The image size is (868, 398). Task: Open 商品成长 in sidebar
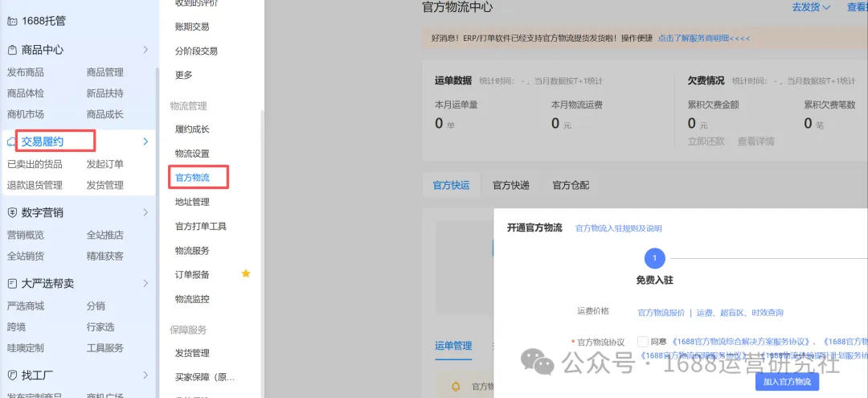click(x=105, y=115)
